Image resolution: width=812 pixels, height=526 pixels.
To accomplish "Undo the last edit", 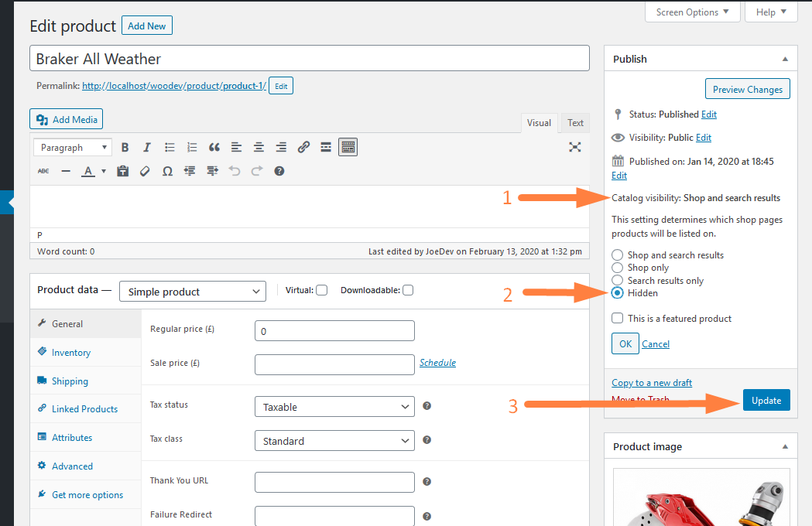I will [x=235, y=171].
